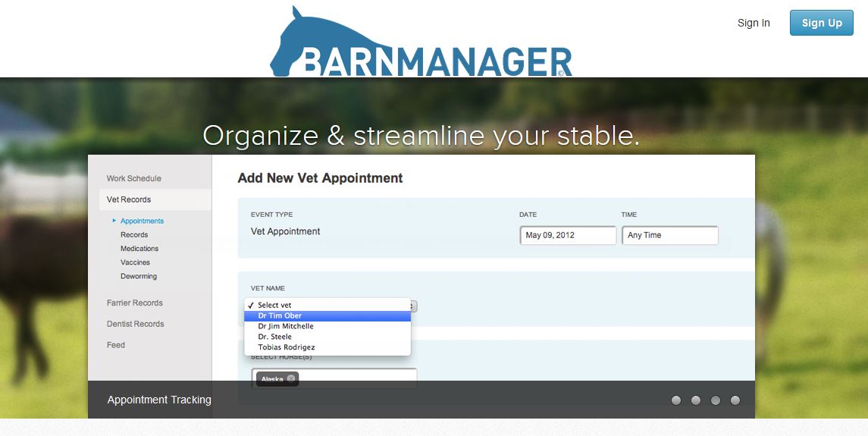This screenshot has height=436, width=868.
Task: Open Farrier Records in the sidebar
Action: point(134,303)
